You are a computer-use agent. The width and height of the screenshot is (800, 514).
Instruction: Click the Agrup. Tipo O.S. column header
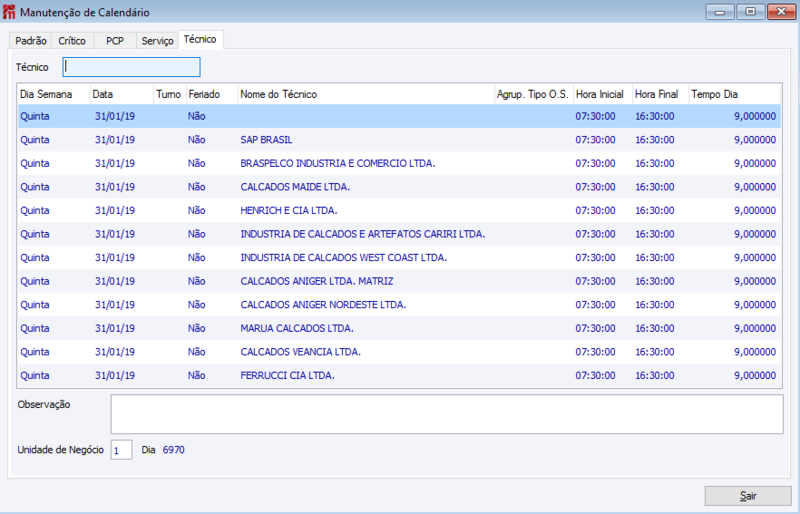tap(534, 94)
